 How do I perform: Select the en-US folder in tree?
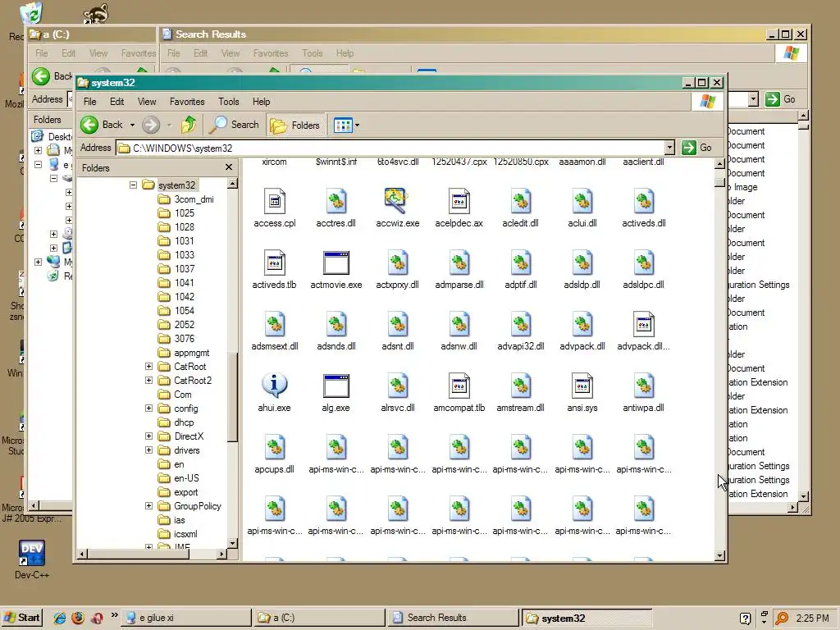tap(179, 478)
